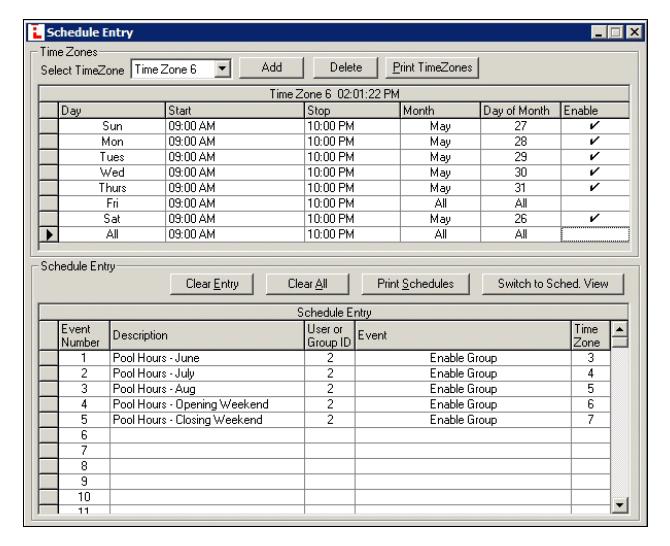This screenshot has height=546, width=670.
Task: Select row header of the Fri row
Action: (49, 203)
